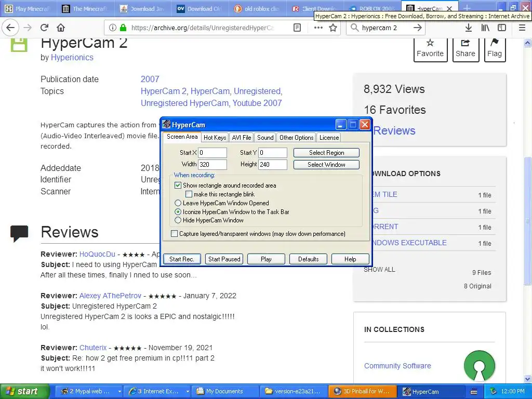Open a new browser tab with plus

467,8
